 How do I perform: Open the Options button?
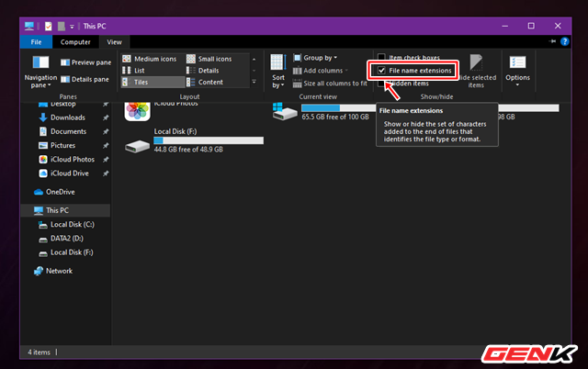517,72
